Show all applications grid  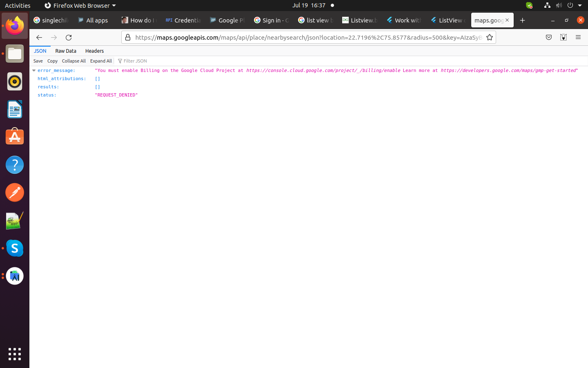pos(15,354)
